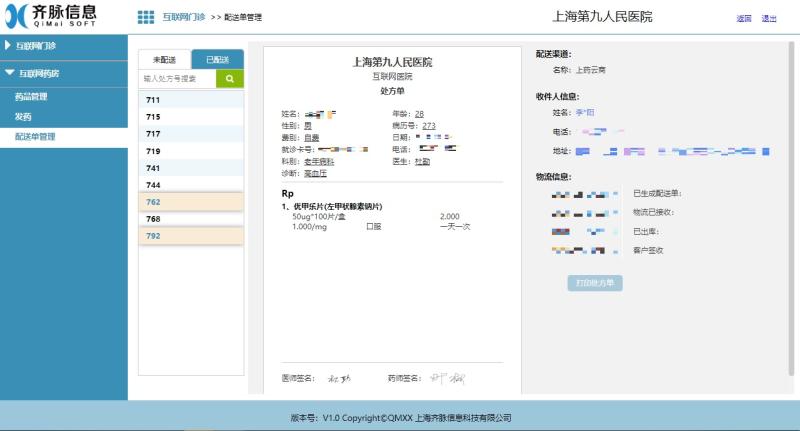This screenshot has height=431, width=800.
Task: Select 配送单管理 in the sidebar
Action: 35,136
